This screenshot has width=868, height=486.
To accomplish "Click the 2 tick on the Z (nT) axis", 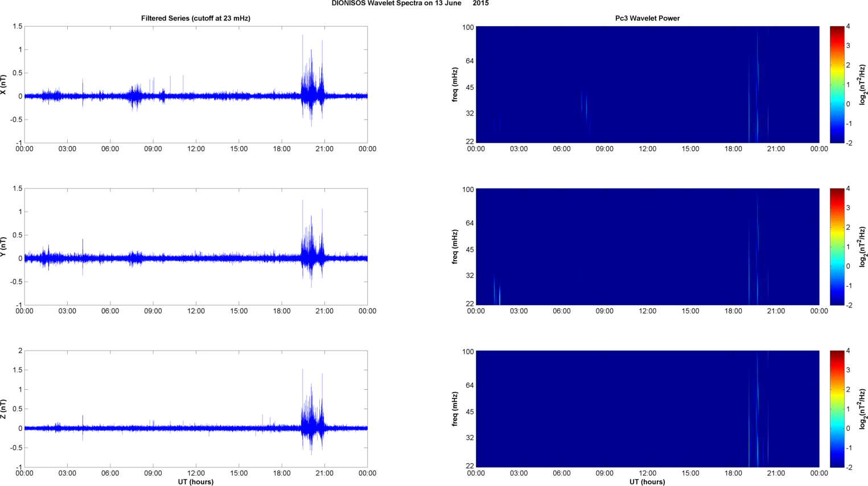I will tap(20, 351).
